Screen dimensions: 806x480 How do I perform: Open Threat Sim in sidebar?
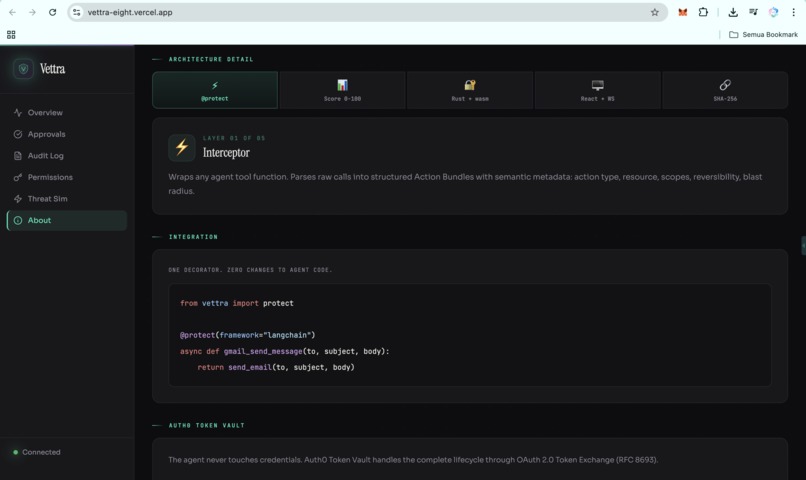(67, 199)
